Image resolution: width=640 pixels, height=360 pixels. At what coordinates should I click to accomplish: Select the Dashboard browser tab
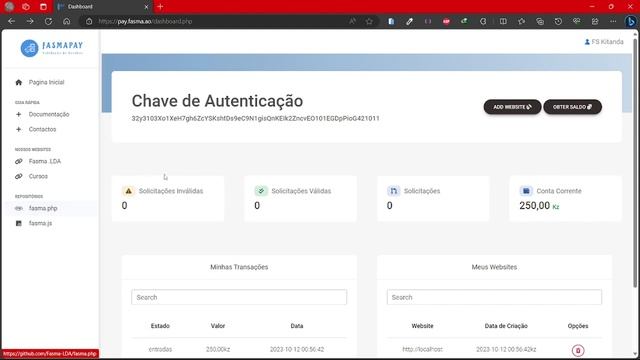[102, 7]
